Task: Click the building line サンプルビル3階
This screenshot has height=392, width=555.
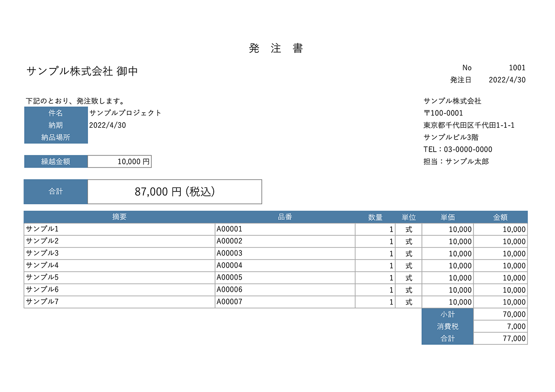Action: (x=451, y=137)
